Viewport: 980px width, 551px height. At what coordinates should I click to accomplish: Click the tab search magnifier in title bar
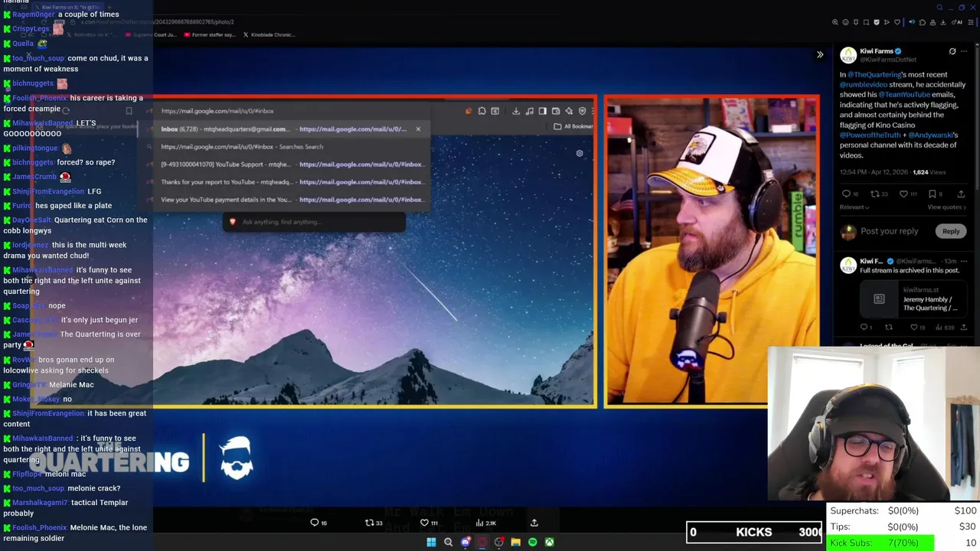pyautogui.click(x=939, y=8)
